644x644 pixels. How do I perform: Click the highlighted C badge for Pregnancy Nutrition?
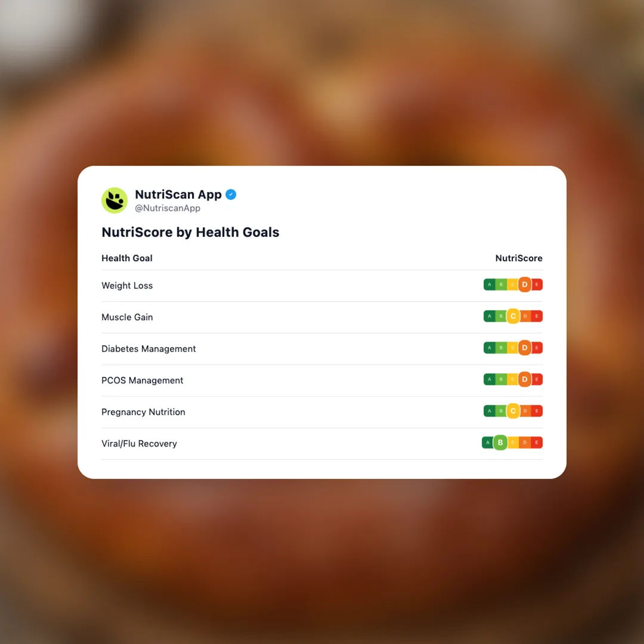(513, 411)
